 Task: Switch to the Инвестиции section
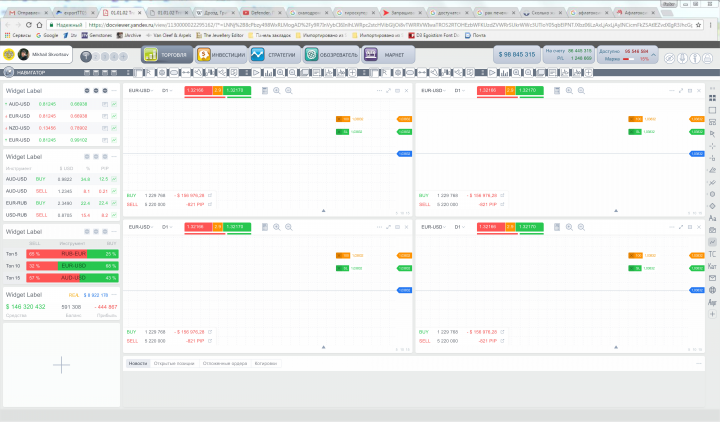(x=221, y=55)
